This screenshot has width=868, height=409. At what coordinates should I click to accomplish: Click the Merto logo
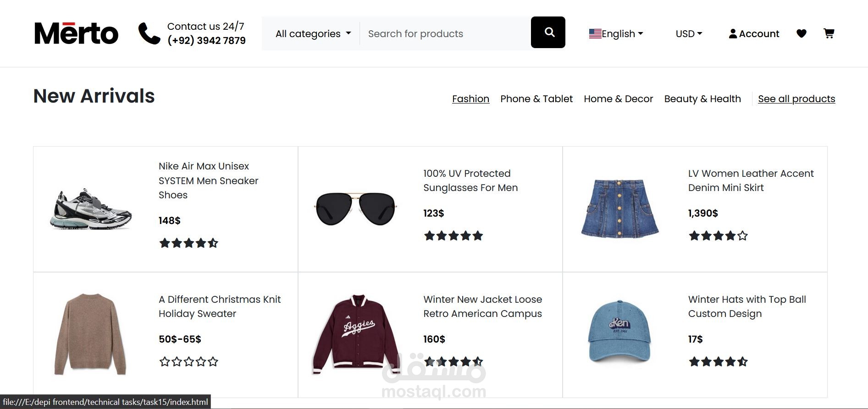pos(76,33)
